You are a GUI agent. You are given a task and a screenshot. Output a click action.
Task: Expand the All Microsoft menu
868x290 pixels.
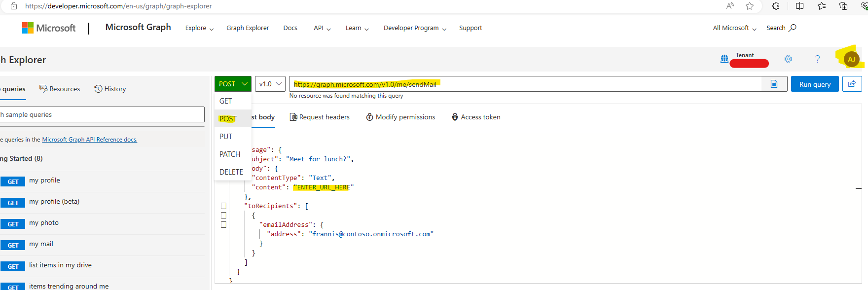click(x=734, y=28)
